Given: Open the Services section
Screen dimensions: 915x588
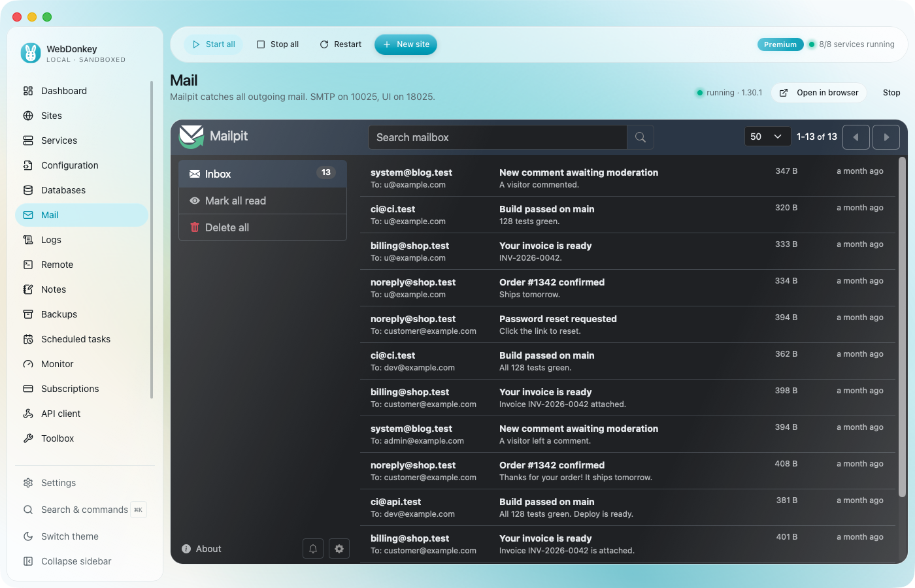Looking at the screenshot, I should point(82,140).
